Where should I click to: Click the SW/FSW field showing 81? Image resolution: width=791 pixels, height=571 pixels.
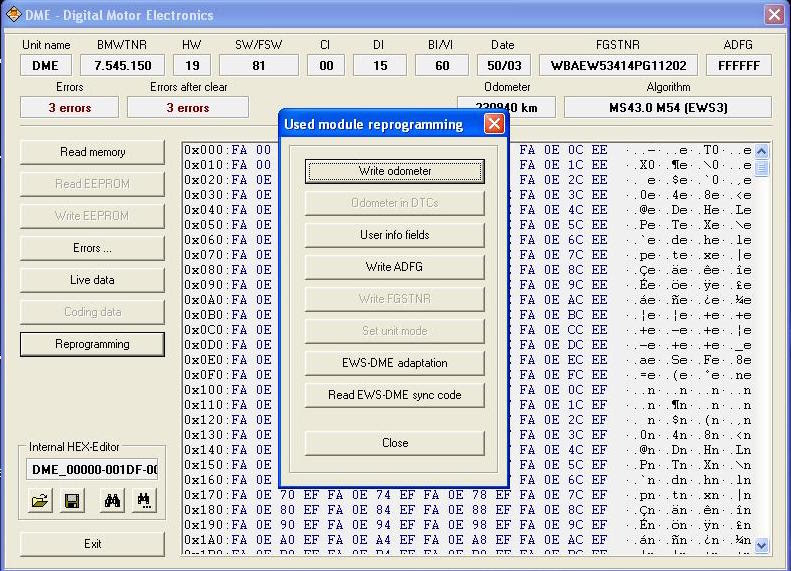point(259,66)
